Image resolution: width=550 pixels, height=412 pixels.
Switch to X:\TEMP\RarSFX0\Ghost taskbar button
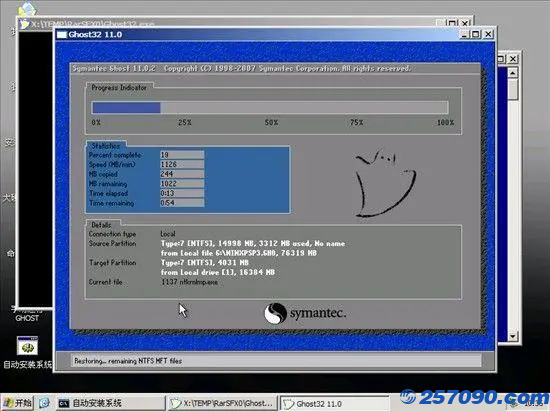[222, 403]
